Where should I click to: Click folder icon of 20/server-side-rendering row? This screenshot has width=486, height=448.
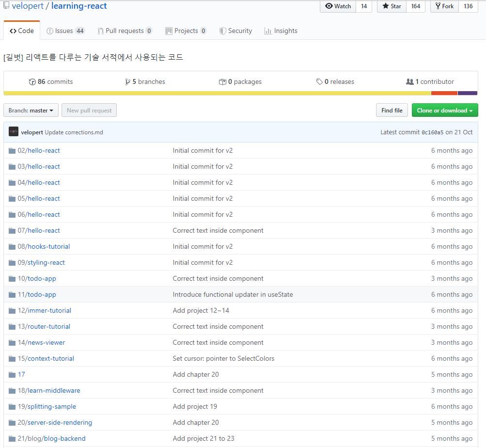(12, 423)
